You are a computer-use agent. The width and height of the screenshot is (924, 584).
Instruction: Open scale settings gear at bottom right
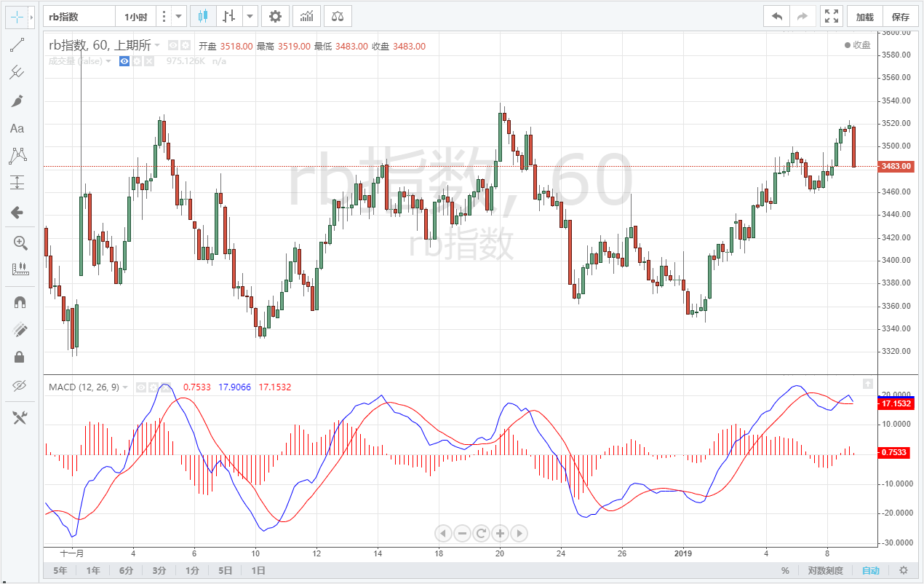click(x=904, y=571)
